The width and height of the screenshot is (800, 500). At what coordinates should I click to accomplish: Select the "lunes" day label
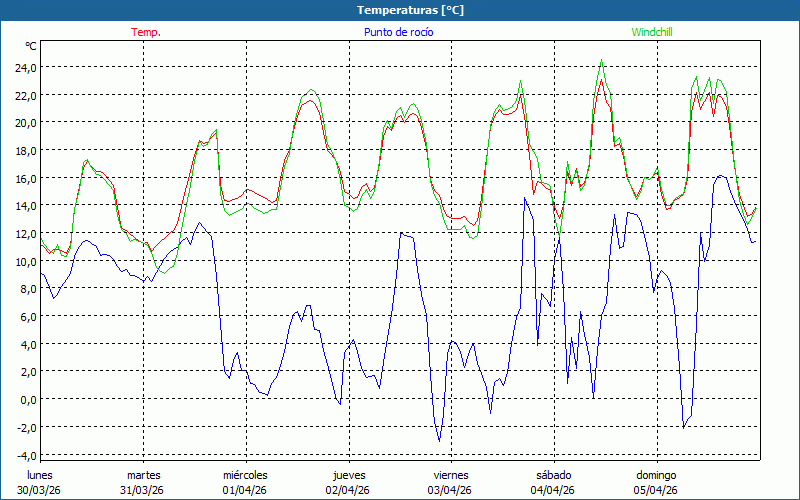point(40,475)
